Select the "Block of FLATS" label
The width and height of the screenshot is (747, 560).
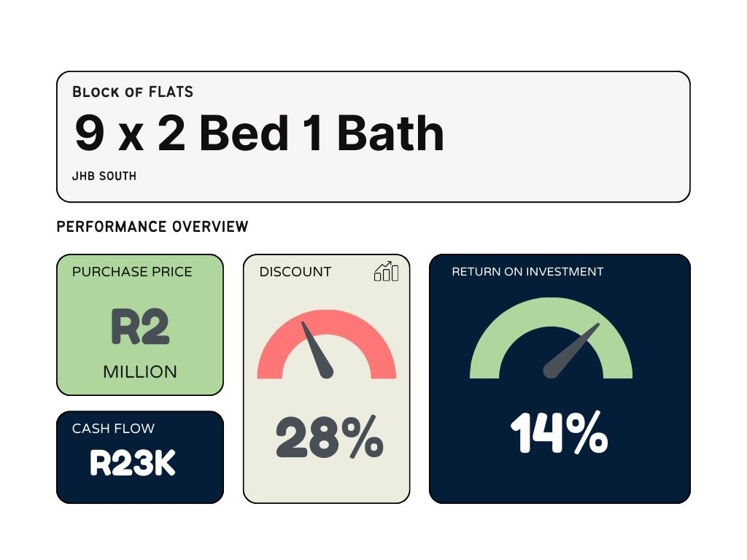click(x=133, y=92)
